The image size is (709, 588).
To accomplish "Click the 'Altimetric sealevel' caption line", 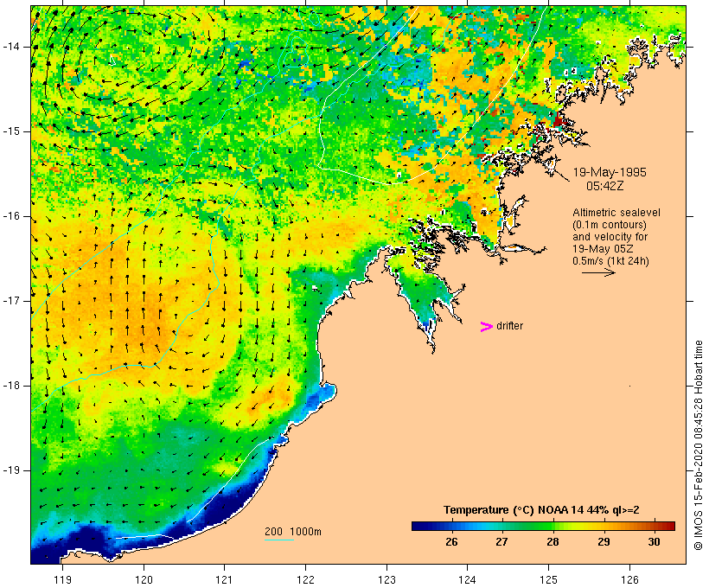I will tap(616, 213).
